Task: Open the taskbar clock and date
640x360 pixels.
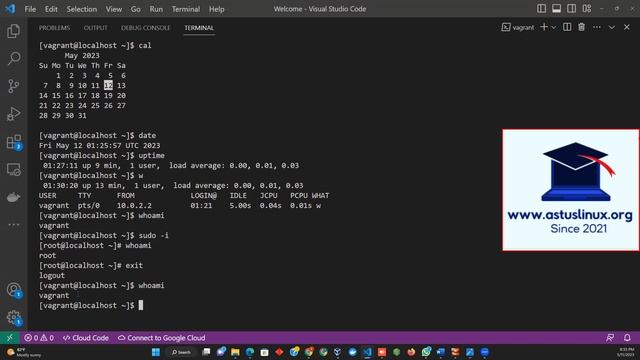Action: click(x=626, y=352)
